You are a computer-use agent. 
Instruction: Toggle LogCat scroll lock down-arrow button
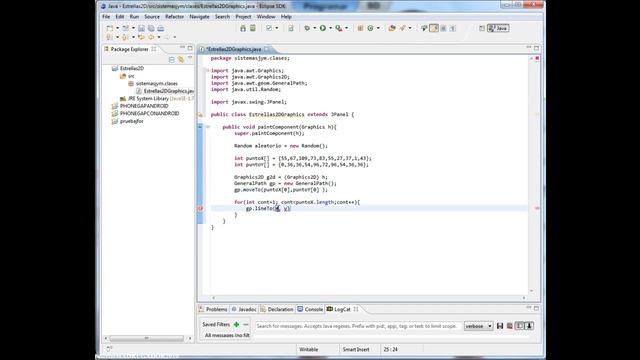529,326
